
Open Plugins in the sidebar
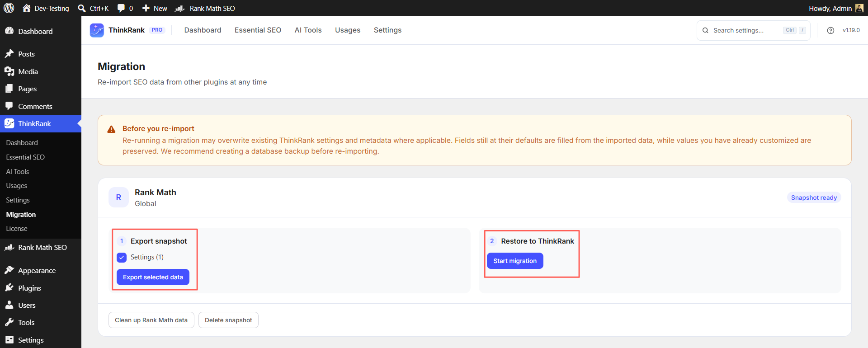(x=41, y=288)
